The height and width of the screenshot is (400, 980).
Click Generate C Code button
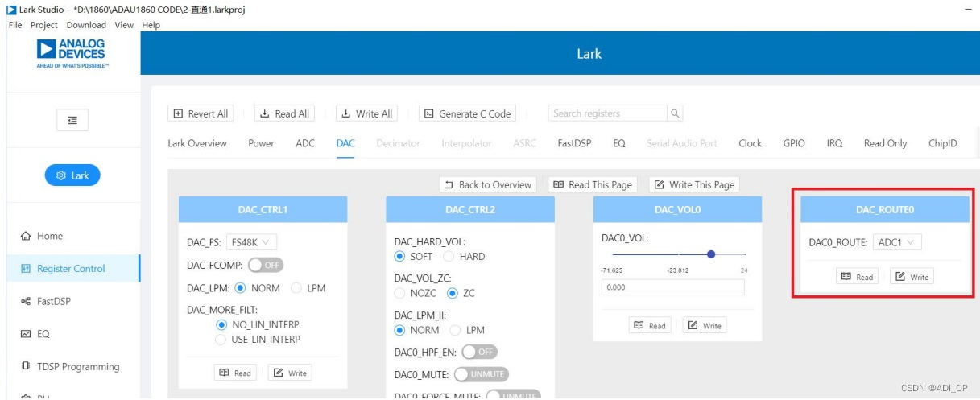coord(467,113)
